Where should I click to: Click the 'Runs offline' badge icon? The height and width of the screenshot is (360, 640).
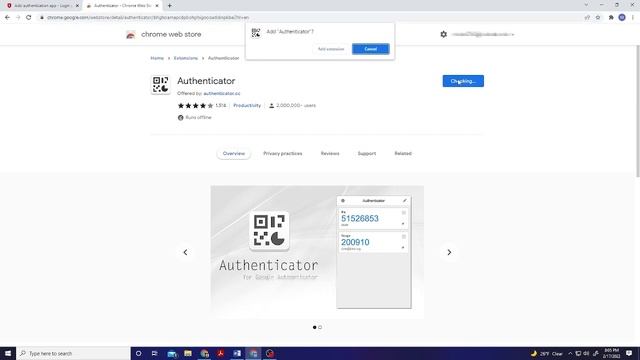[x=180, y=118]
